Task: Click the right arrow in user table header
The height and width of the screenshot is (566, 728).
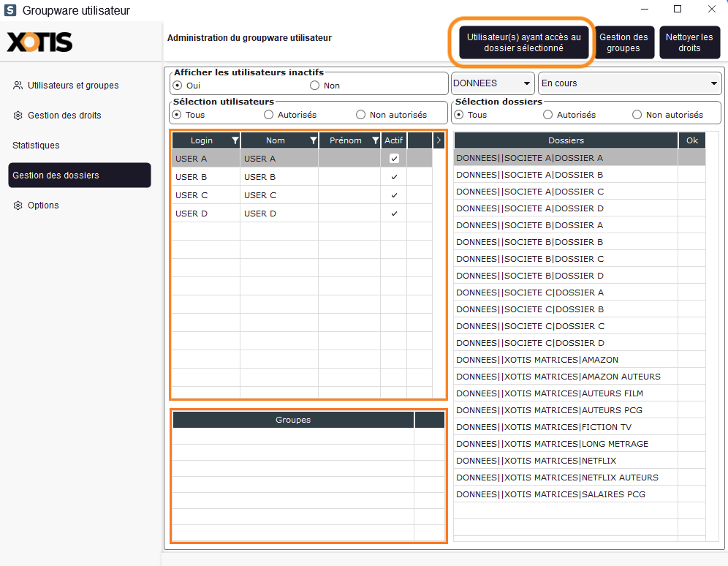Action: [439, 140]
